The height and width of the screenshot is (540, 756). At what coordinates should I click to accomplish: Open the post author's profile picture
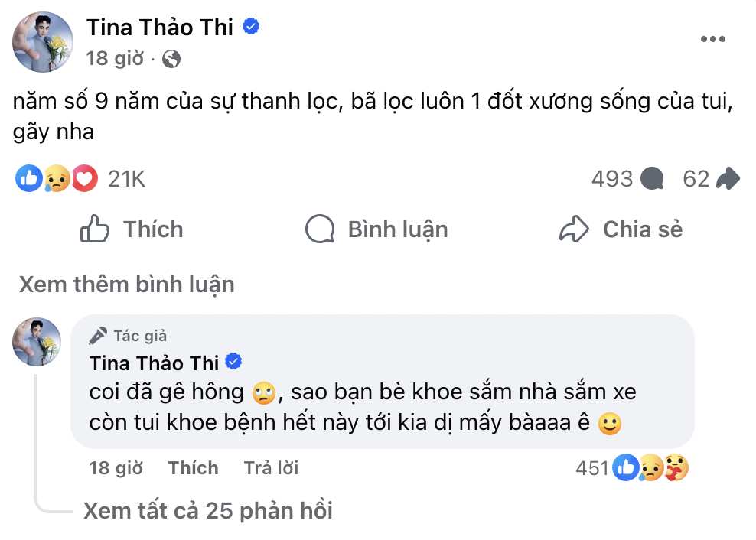pyautogui.click(x=44, y=43)
